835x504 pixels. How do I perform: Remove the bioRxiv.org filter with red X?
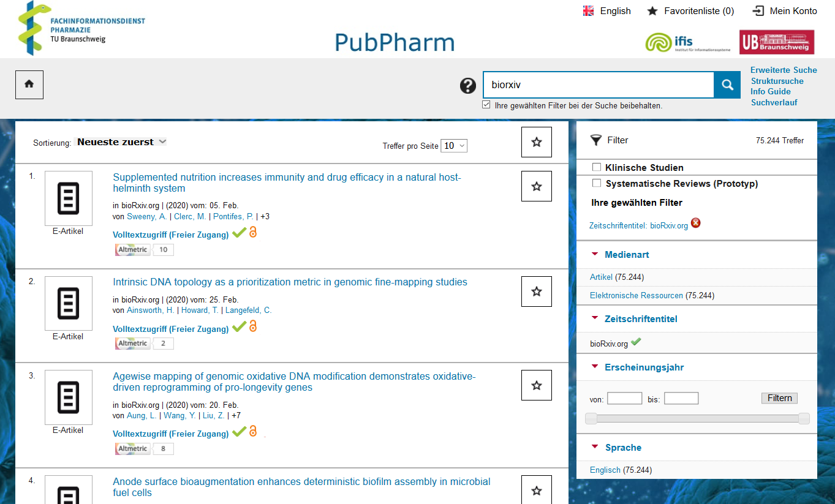tap(695, 223)
